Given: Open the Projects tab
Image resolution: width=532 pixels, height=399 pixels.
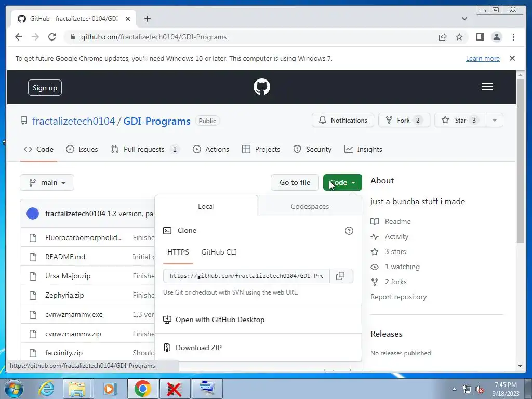Looking at the screenshot, I should (261, 149).
